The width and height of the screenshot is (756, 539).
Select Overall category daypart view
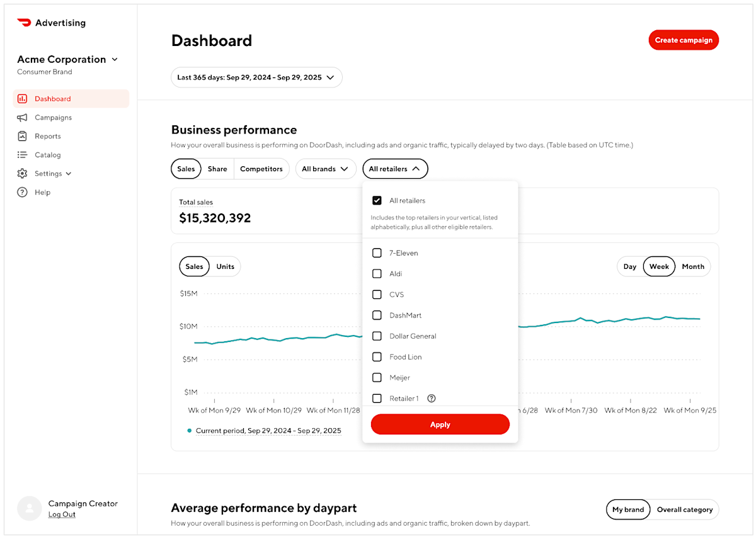[x=685, y=509]
